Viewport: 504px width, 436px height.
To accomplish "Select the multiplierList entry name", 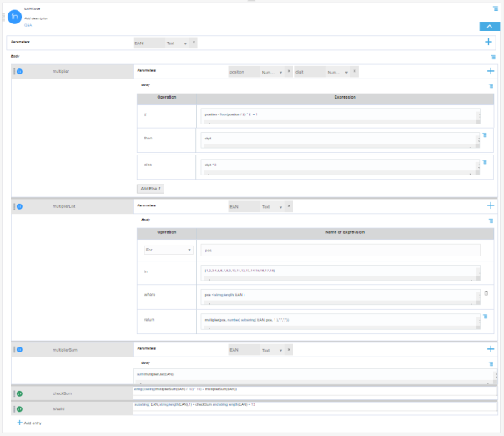I will click(64, 206).
